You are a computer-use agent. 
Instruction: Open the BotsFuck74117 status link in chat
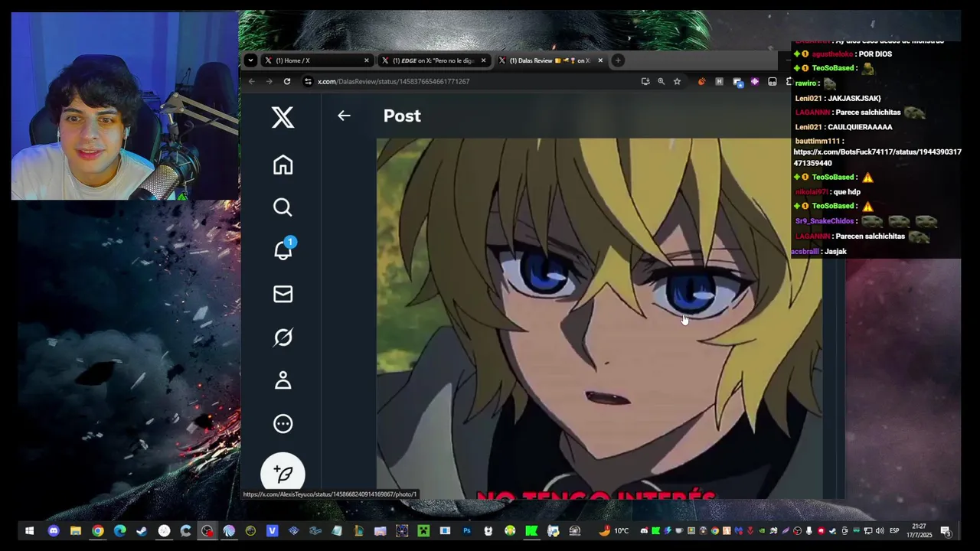[877, 157]
